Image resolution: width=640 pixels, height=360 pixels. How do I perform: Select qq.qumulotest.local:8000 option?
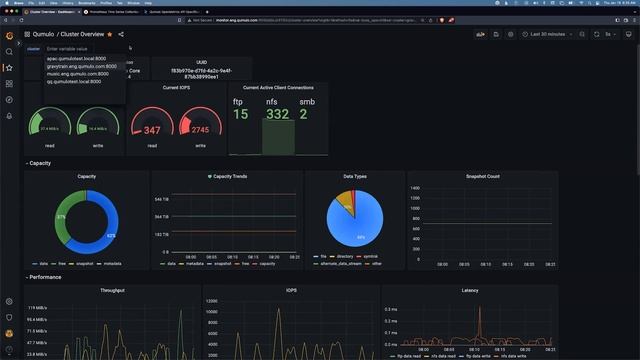click(74, 82)
